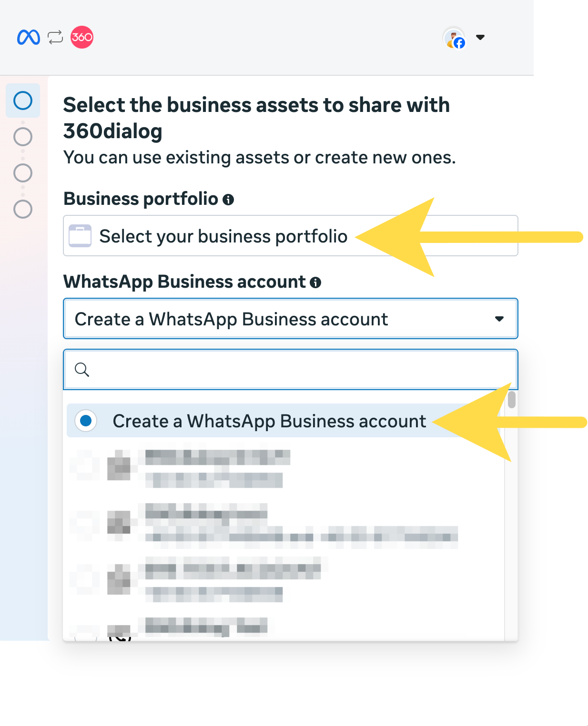Choose the first blurred account in list
588x726 pixels.
[x=217, y=468]
